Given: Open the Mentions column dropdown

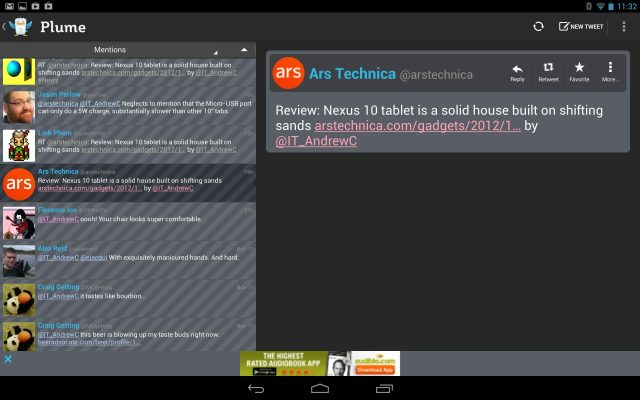Looking at the screenshot, I should [110, 50].
